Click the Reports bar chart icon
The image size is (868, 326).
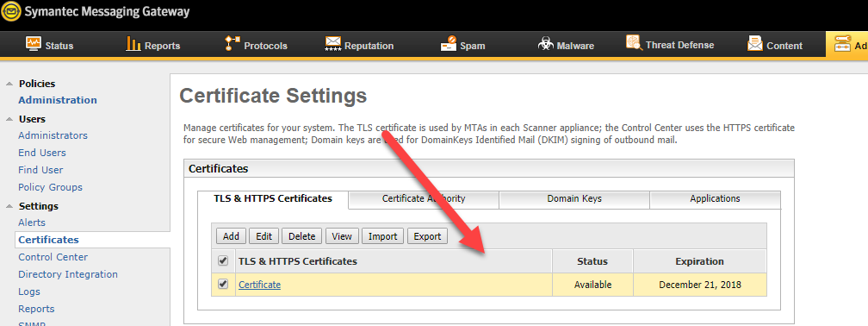[133, 43]
